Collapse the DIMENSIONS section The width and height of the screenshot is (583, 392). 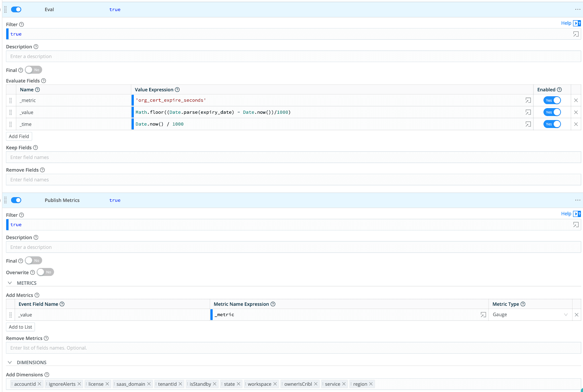[10, 362]
